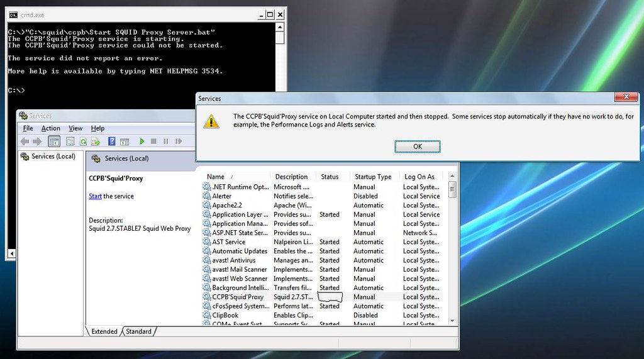644x359 pixels.
Task: Open the File menu in Services
Action: pyautogui.click(x=28, y=128)
